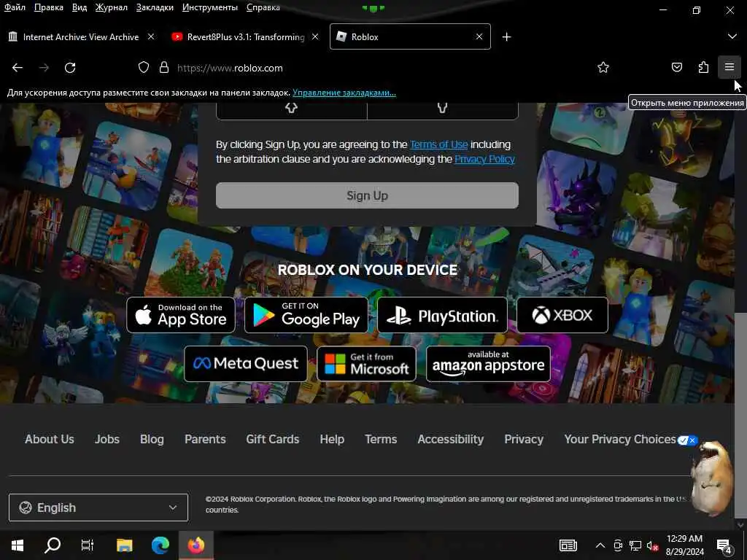Open the application hamburger menu

pyautogui.click(x=729, y=68)
